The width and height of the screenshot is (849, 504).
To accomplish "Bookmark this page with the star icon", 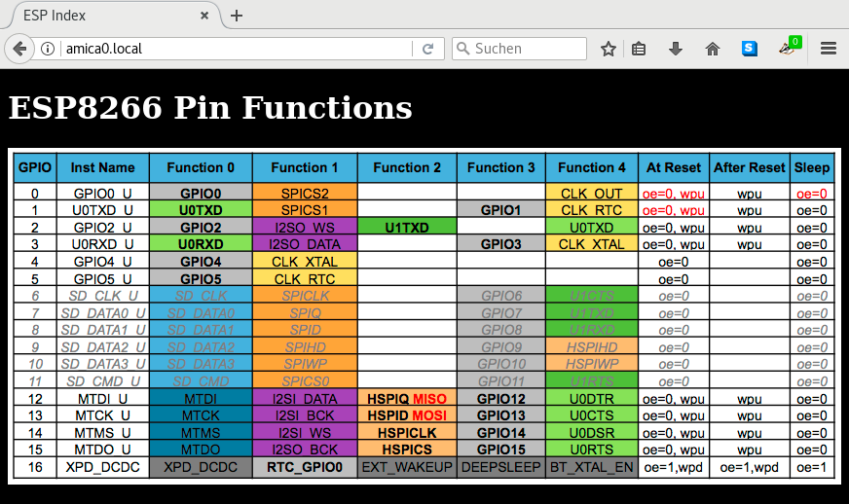I will pyautogui.click(x=609, y=49).
